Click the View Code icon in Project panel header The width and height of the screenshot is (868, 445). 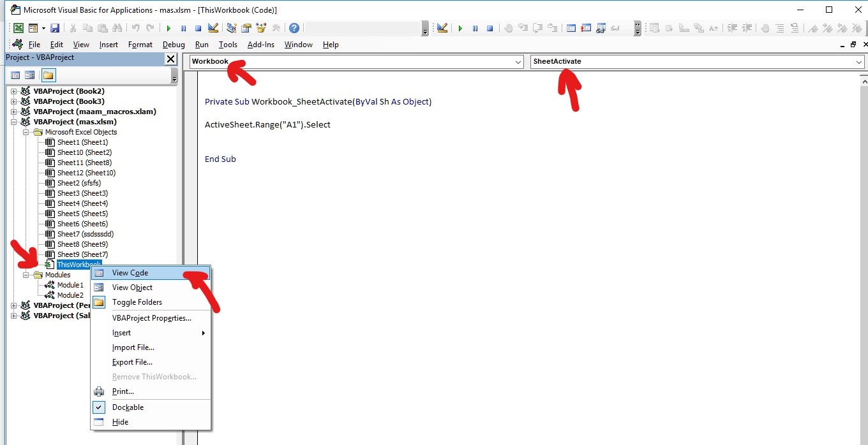(15, 75)
